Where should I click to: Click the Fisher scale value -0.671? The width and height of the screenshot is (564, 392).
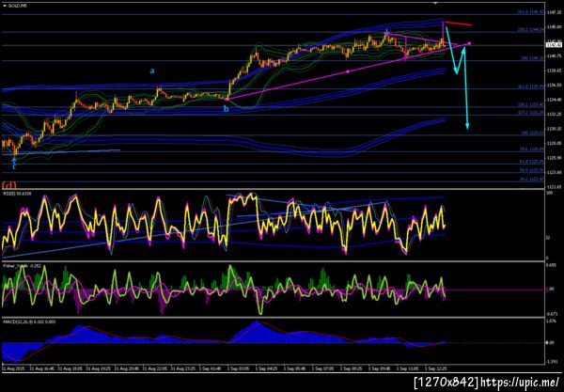[x=552, y=314]
